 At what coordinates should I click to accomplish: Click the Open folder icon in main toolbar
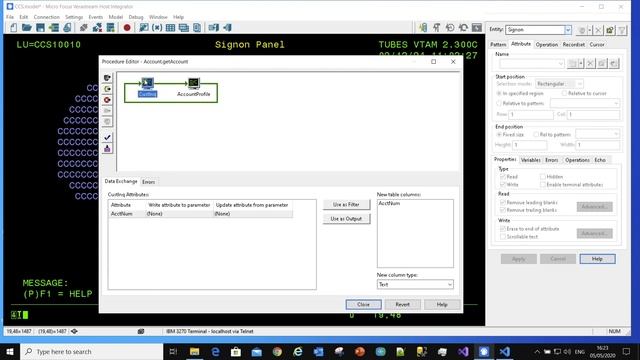[x=27, y=28]
